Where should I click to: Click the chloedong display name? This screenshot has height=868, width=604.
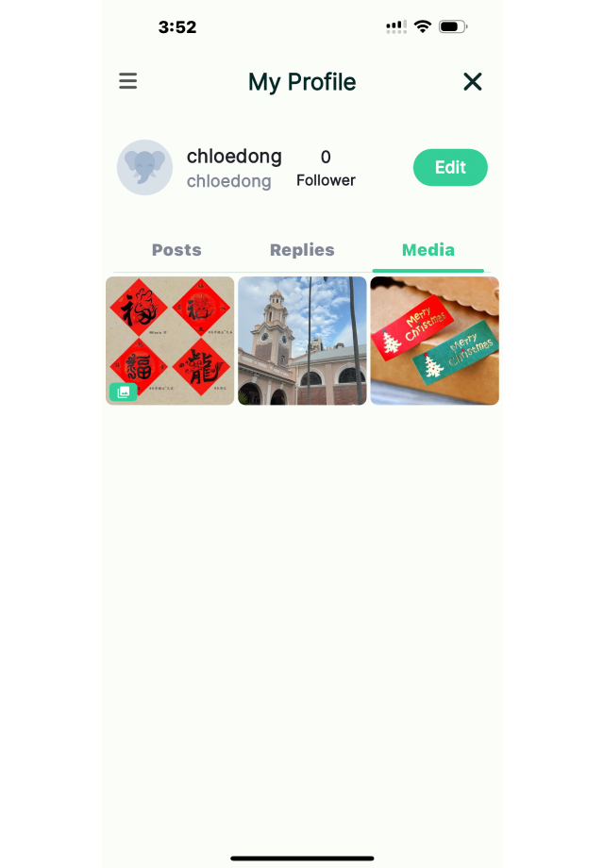pos(234,156)
